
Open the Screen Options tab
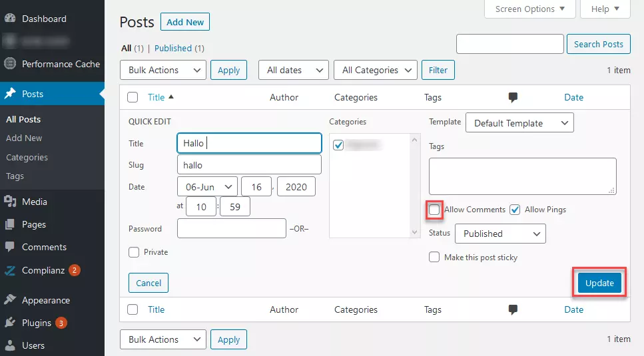tap(530, 9)
